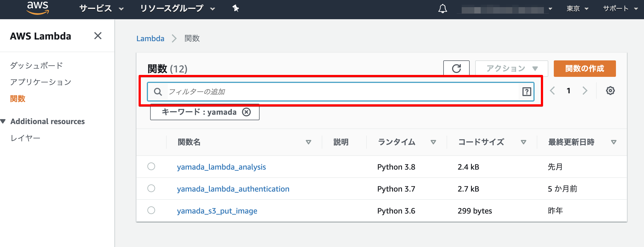Image resolution: width=644 pixels, height=247 pixels.
Task: Open レイヤー in the sidebar
Action: [25, 138]
